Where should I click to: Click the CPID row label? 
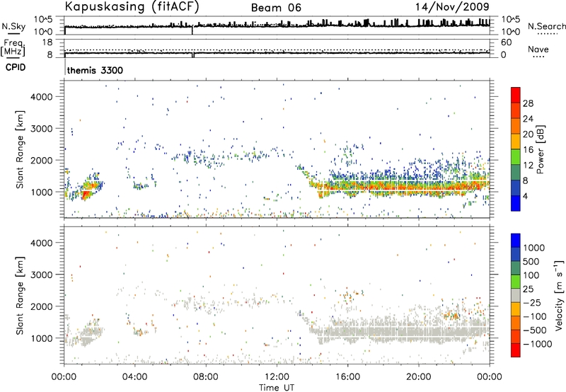(15, 67)
